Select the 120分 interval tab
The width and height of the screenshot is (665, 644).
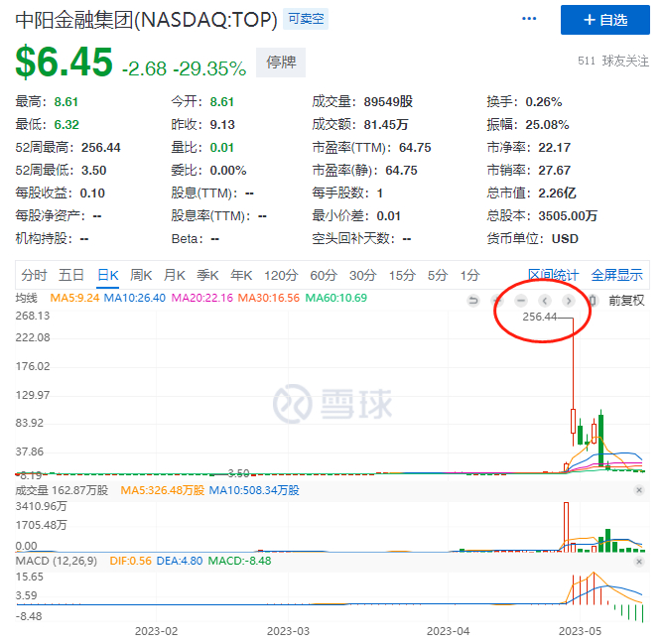coord(281,275)
